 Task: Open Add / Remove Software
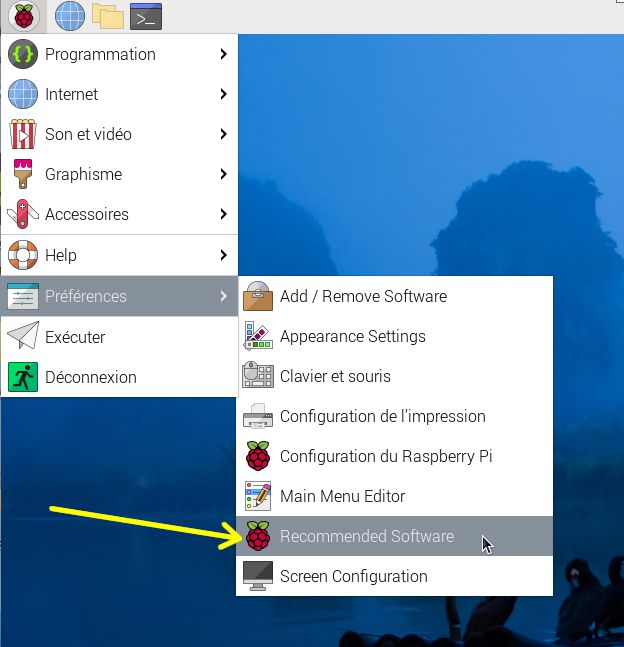395,296
